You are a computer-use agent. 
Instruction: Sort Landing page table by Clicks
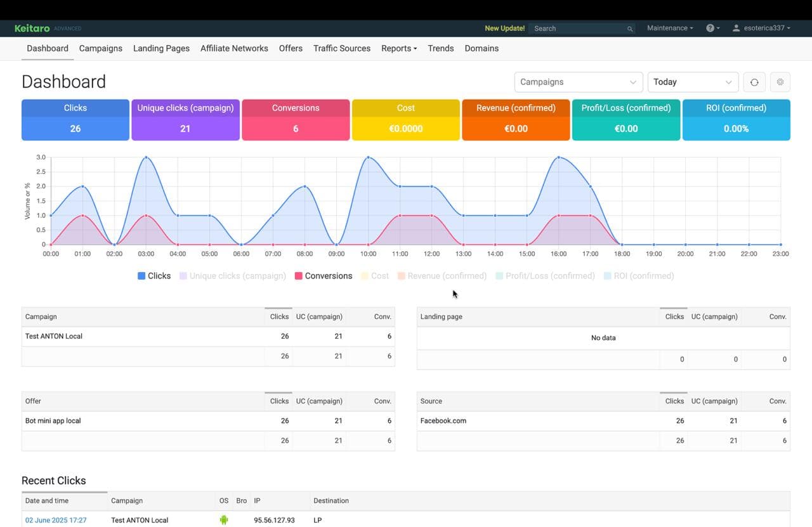tap(674, 316)
